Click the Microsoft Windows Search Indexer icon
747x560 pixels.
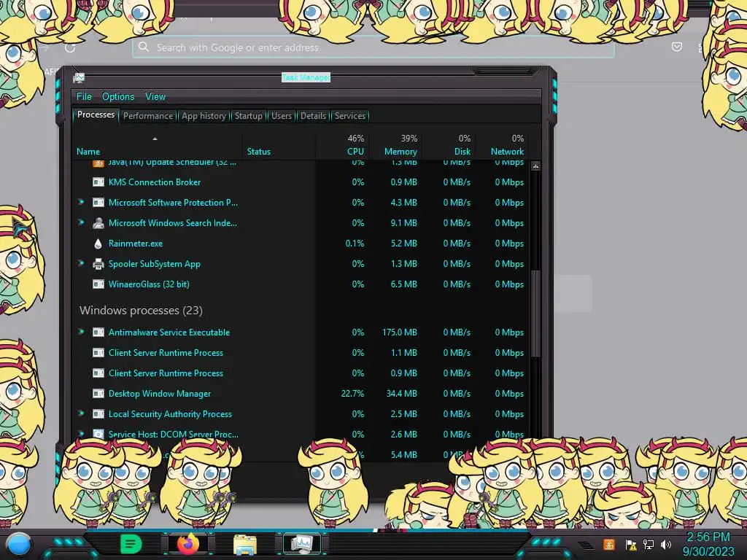coord(98,223)
